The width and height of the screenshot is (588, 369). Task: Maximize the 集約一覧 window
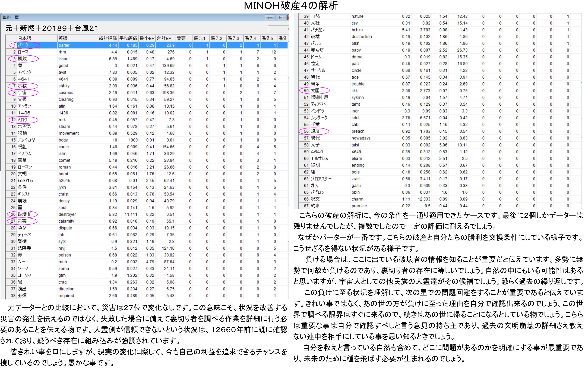(x=281, y=18)
